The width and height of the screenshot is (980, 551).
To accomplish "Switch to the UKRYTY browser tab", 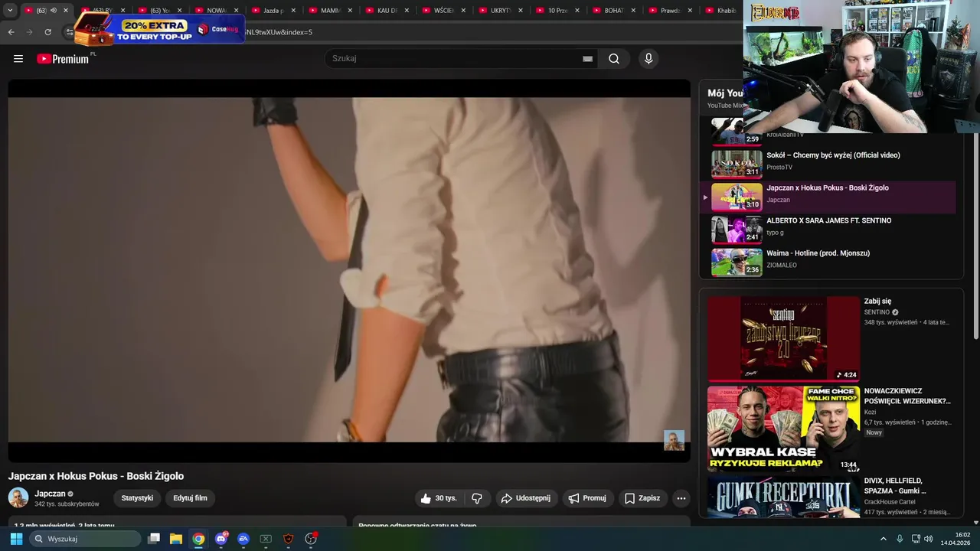I will tap(500, 11).
